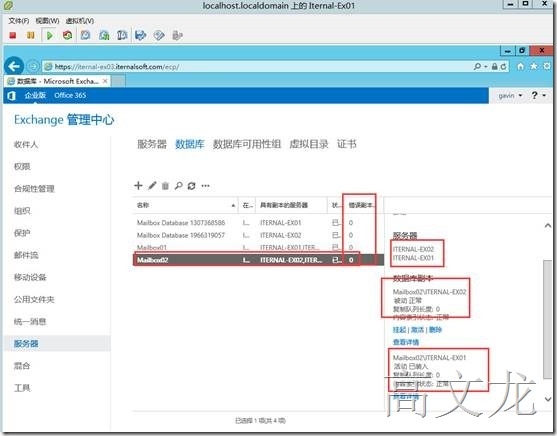Select 移动设备 in left navigation
The height and width of the screenshot is (436, 557).
point(30,277)
